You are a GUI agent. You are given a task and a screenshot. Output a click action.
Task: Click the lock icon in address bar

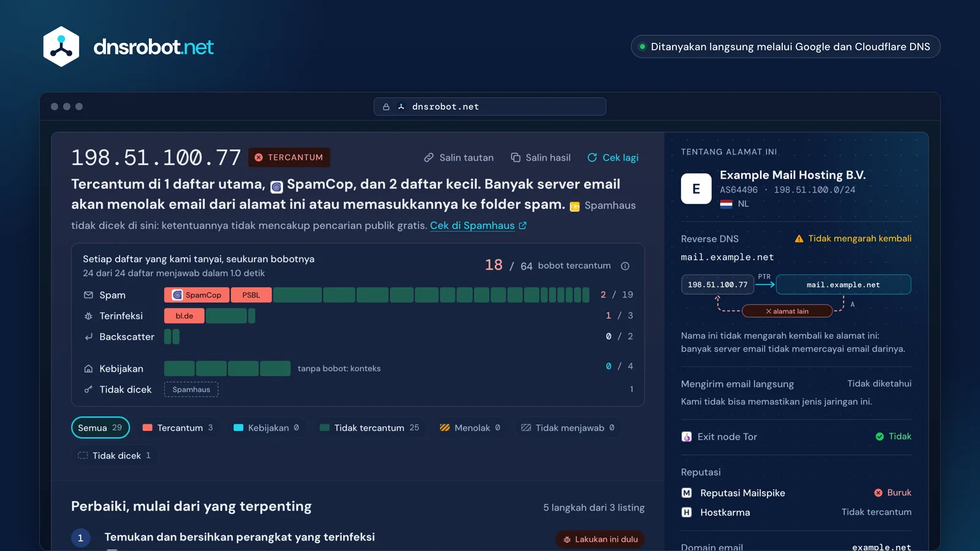click(386, 107)
